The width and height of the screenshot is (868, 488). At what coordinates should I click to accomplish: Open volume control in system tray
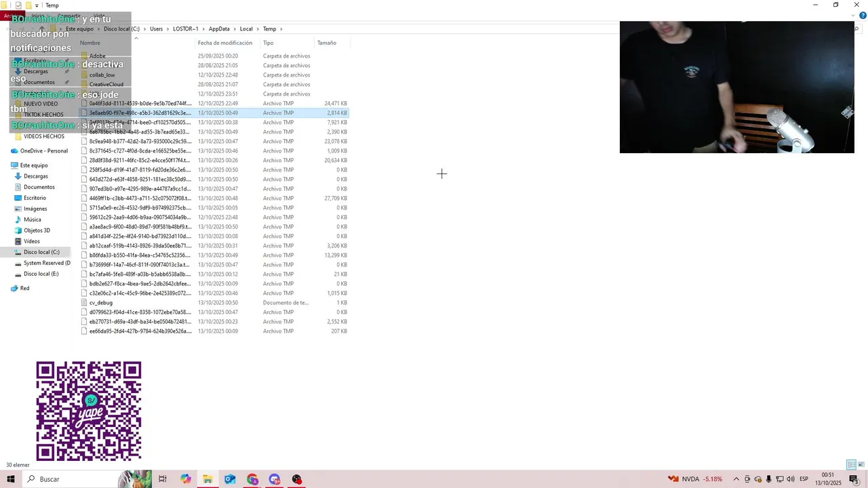pos(791,479)
